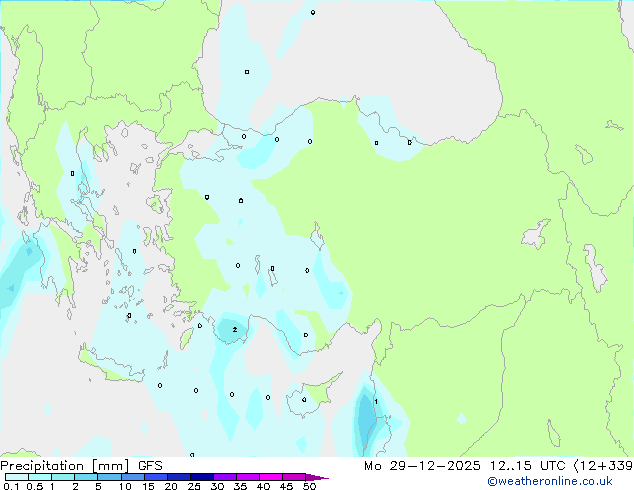The height and width of the screenshot is (490, 634).
Task: Click the '50' legend scale label
Action: [309, 486]
